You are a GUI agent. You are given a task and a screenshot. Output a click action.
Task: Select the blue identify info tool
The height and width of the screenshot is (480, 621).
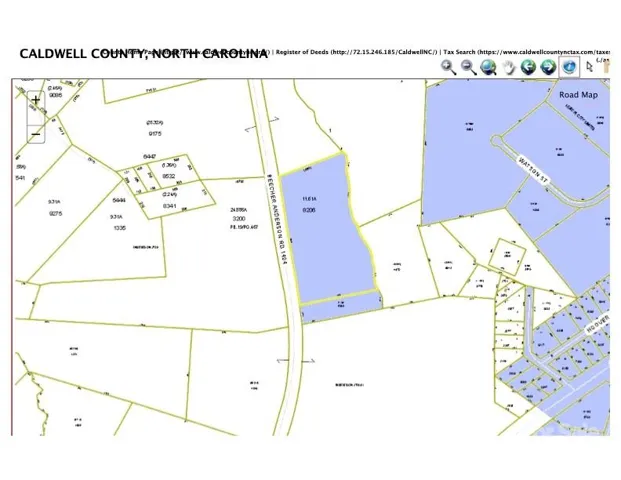point(569,67)
